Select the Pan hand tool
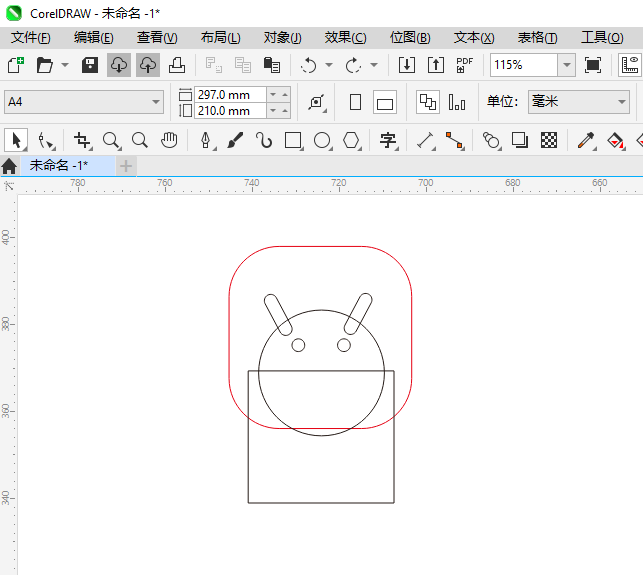 click(169, 140)
